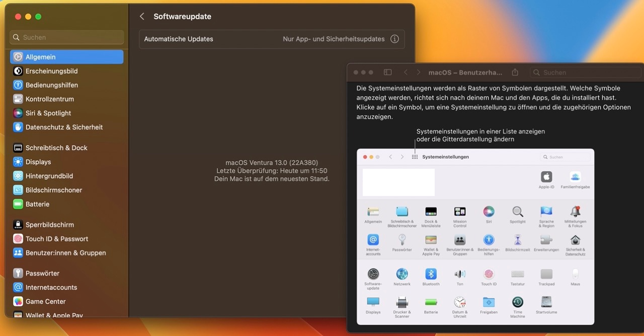The image size is (644, 336).
Task: Click the Familienfreigabe icon in the illustration
Action: pos(576,177)
